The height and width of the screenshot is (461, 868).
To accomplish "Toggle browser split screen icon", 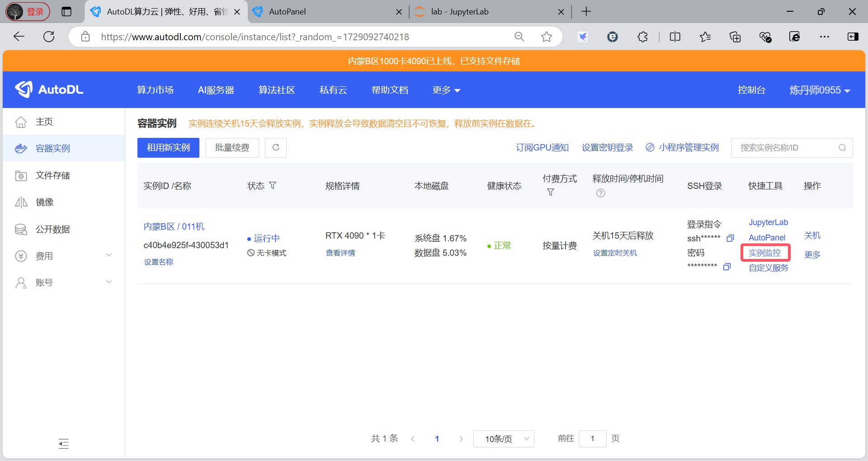I will 675,37.
